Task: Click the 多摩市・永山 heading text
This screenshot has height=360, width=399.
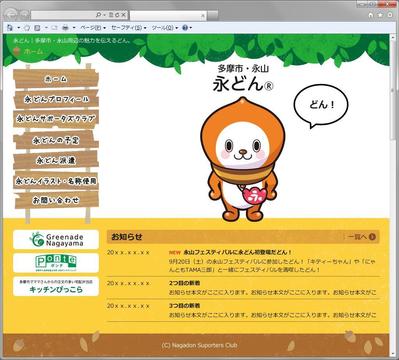Action: (x=243, y=68)
